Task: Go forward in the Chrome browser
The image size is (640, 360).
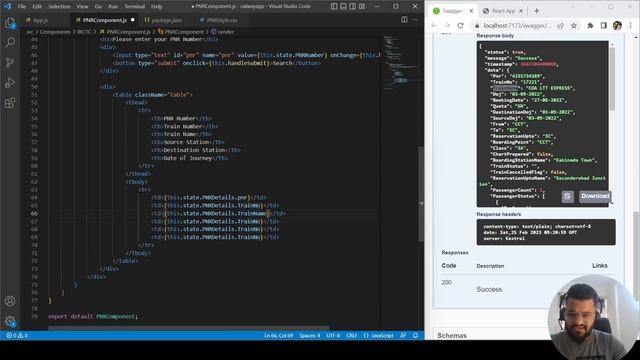Action: click(x=447, y=25)
